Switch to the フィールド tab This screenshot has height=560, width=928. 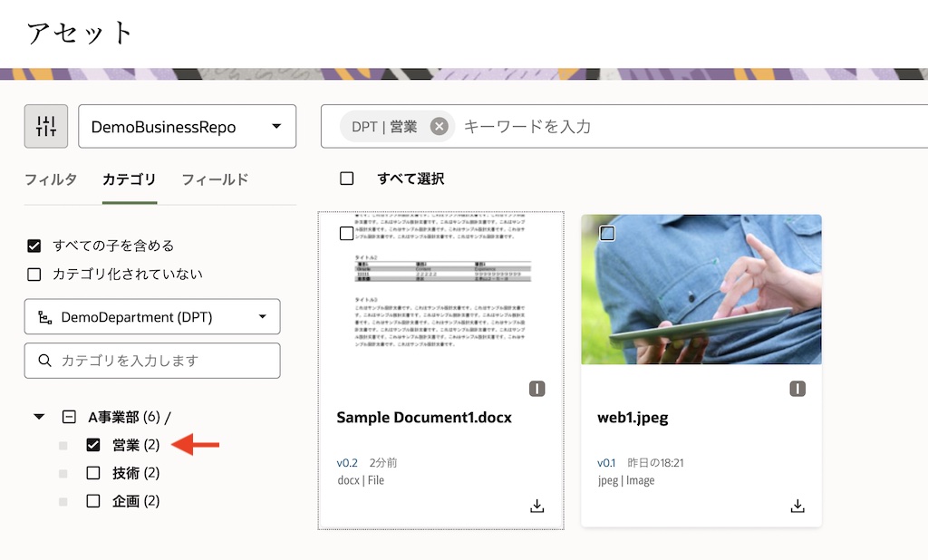click(215, 179)
